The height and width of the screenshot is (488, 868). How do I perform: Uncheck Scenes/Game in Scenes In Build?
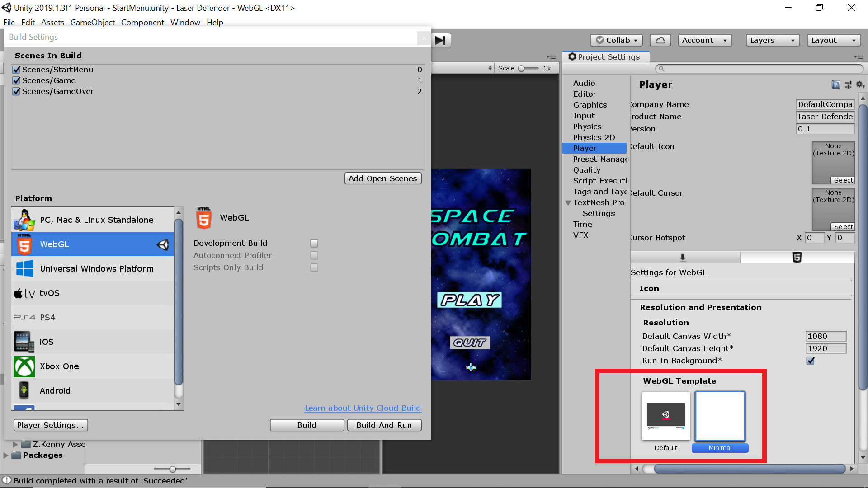[x=17, y=80]
